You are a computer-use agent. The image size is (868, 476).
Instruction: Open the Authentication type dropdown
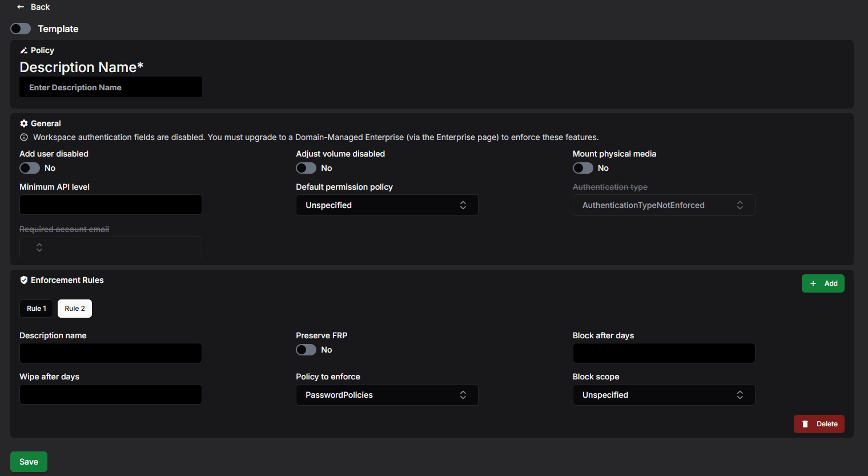pos(664,205)
